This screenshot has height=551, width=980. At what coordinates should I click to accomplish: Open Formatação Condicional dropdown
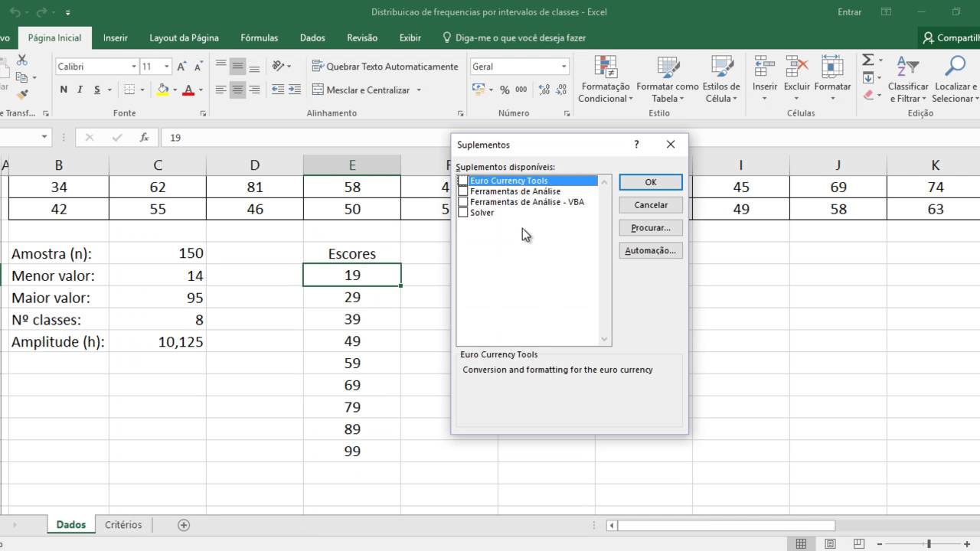click(605, 80)
